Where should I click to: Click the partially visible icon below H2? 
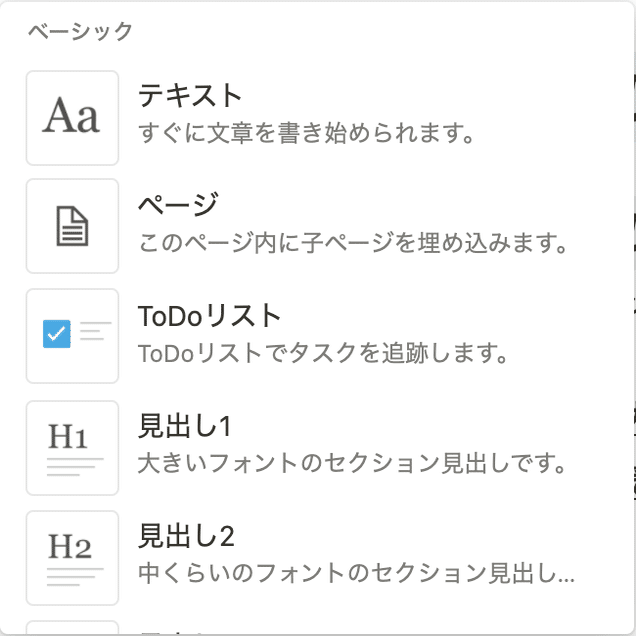[72, 629]
